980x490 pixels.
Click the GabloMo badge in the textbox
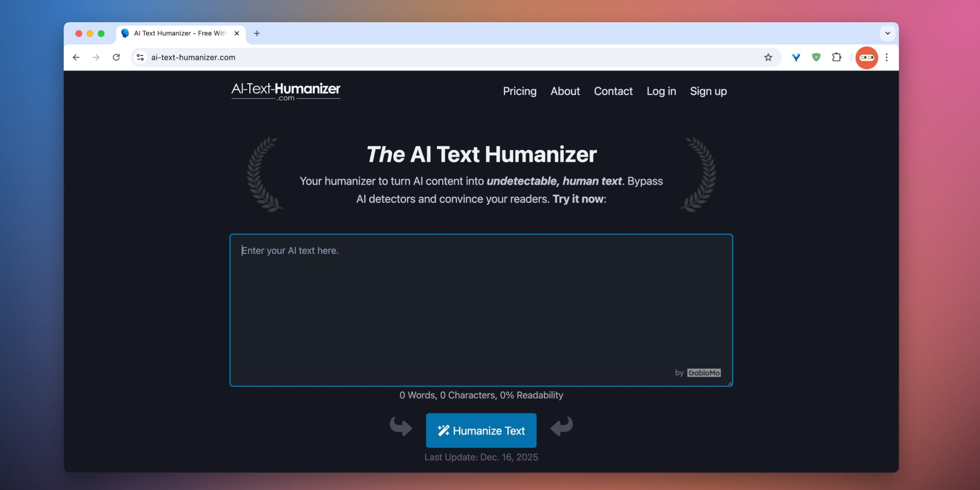pos(704,372)
